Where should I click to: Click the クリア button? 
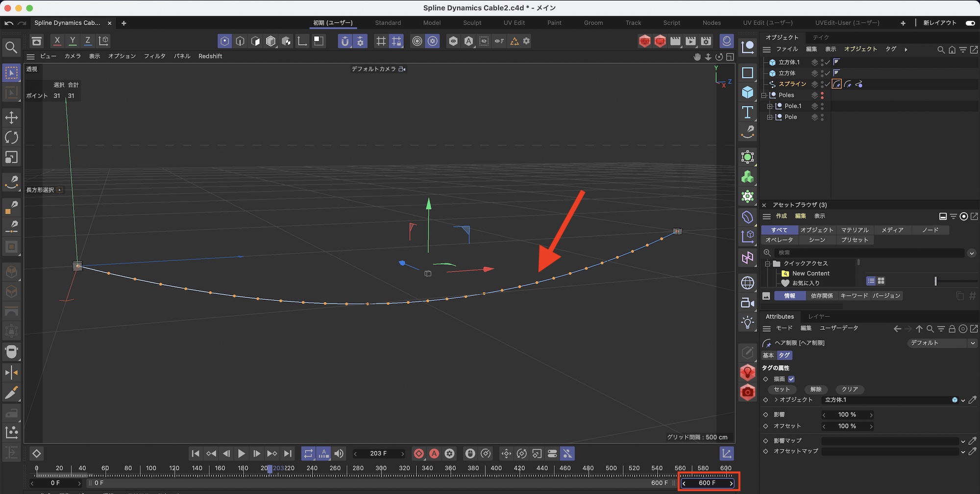pos(850,389)
